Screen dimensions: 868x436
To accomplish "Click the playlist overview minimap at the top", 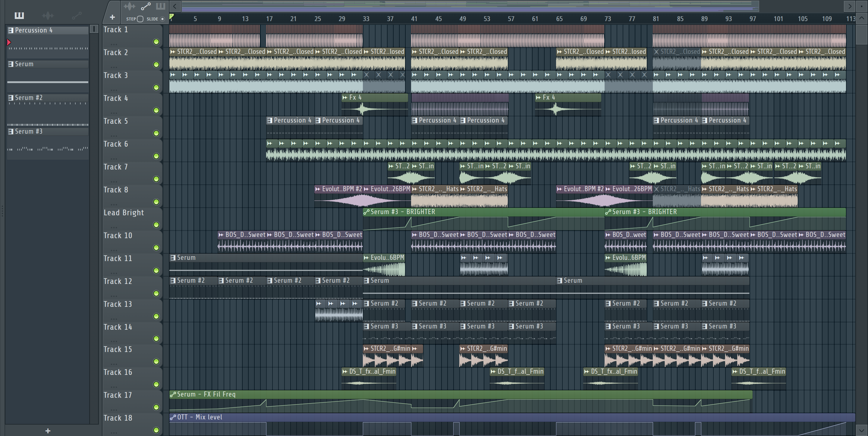I will 470,6.
